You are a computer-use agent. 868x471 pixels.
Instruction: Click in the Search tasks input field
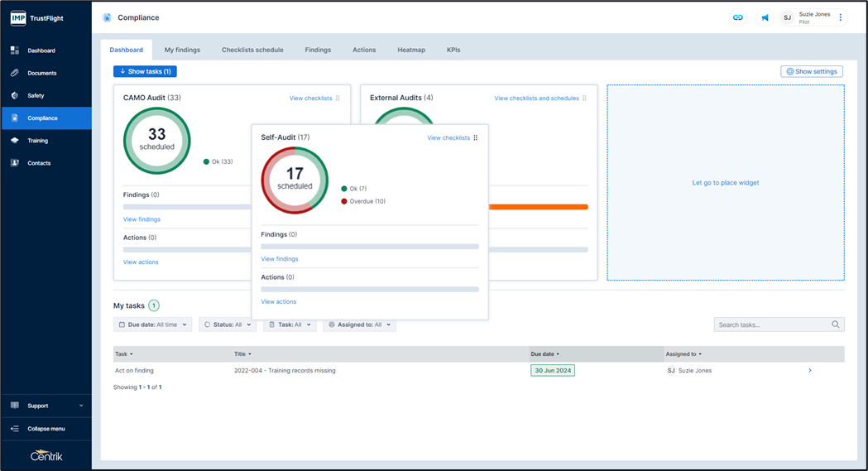coord(770,324)
